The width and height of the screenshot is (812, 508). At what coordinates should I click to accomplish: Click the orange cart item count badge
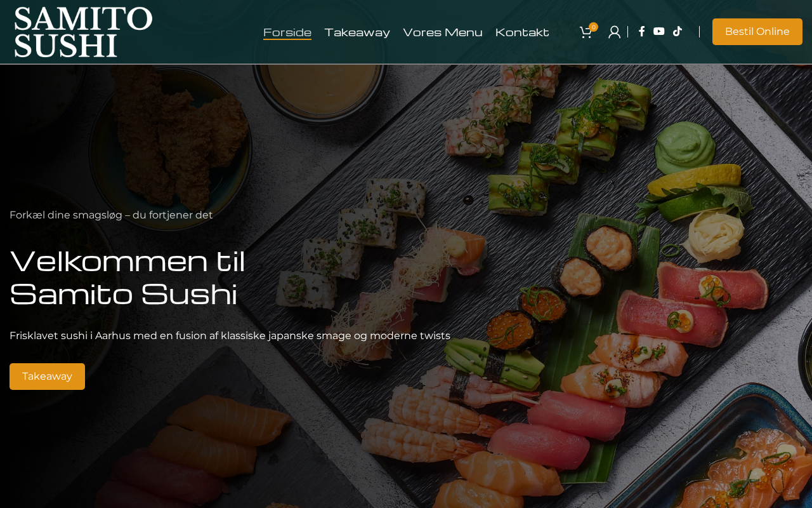pos(593,27)
